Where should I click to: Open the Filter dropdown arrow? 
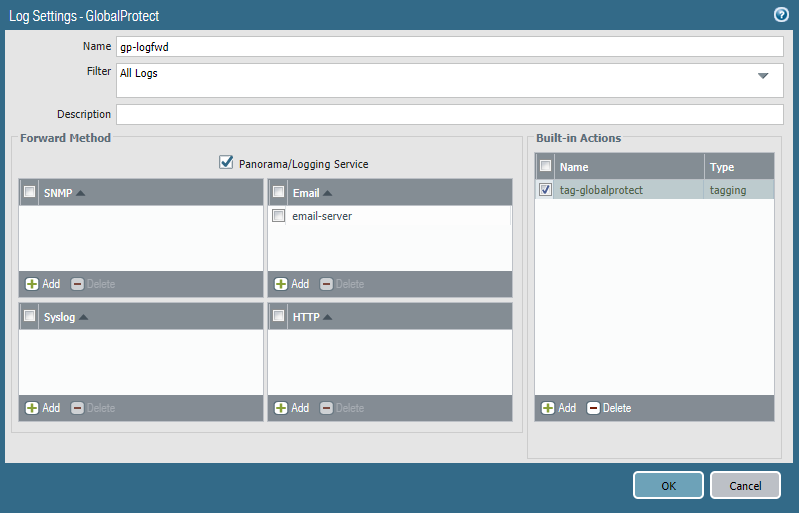(763, 75)
